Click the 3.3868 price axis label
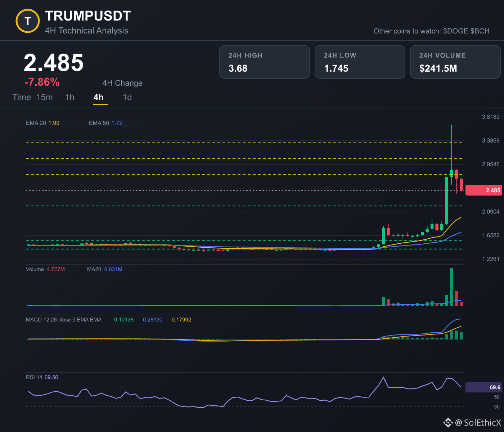The width and height of the screenshot is (504, 432). click(491, 140)
